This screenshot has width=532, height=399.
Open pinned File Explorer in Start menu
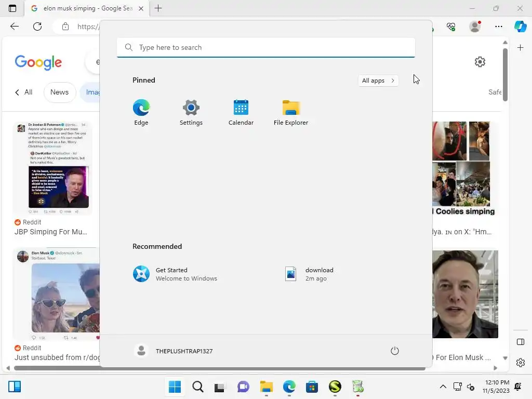click(x=291, y=112)
